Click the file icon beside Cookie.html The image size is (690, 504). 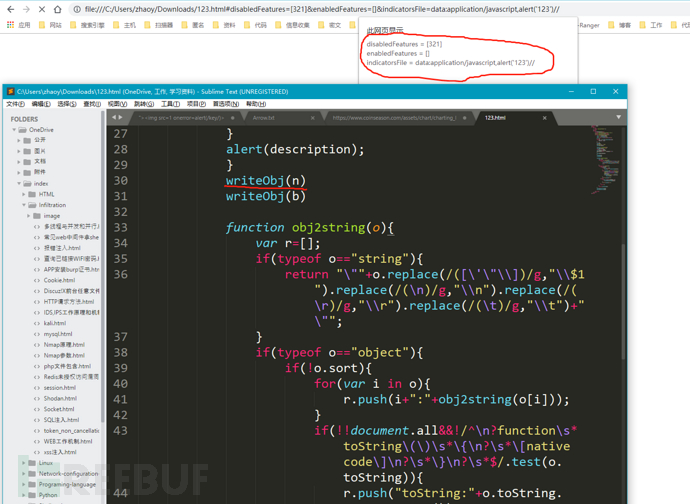tap(37, 280)
